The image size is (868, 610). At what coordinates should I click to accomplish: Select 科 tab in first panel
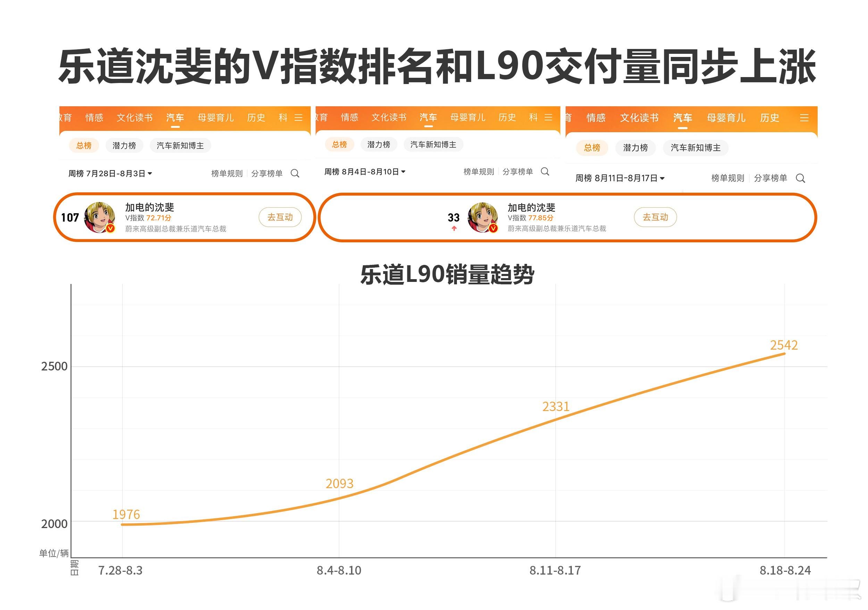pyautogui.click(x=283, y=118)
